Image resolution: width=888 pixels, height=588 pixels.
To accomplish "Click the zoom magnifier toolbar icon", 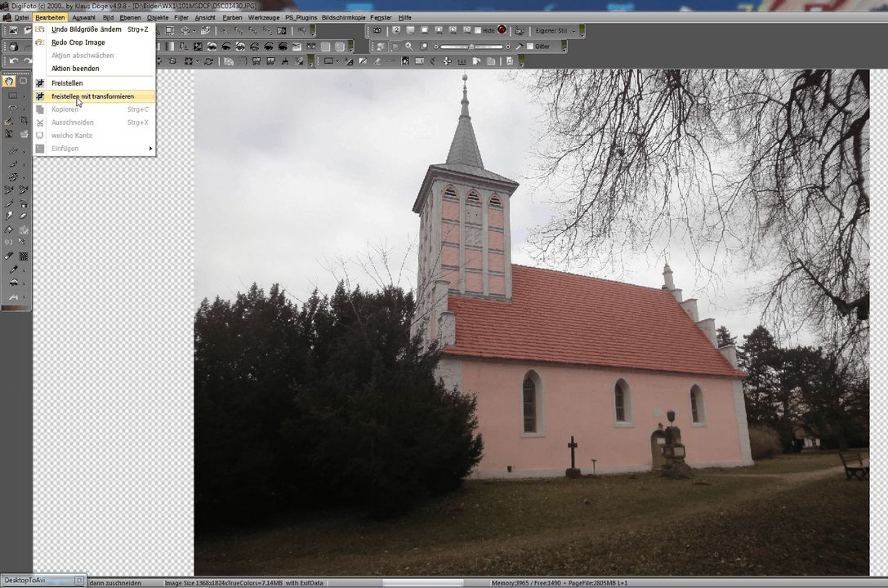I will point(408,47).
